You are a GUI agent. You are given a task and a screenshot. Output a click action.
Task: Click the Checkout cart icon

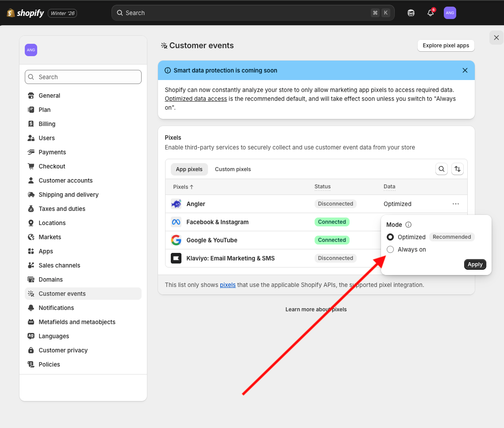click(31, 166)
